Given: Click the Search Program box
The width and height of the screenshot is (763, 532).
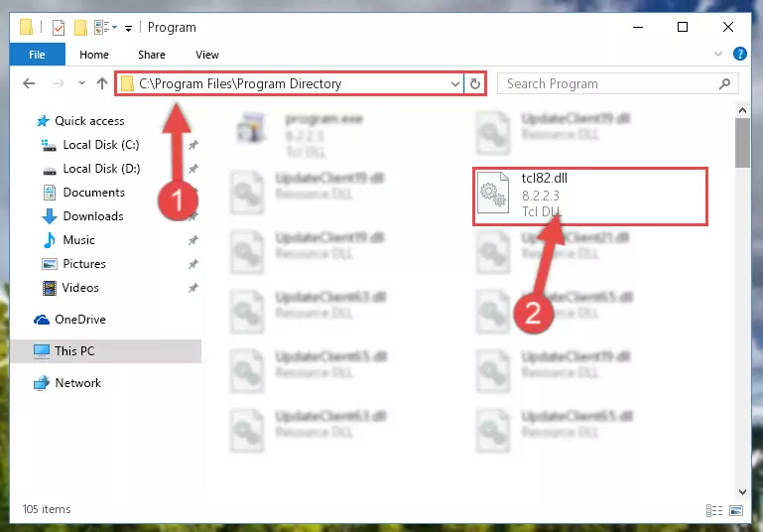Looking at the screenshot, I should (617, 83).
